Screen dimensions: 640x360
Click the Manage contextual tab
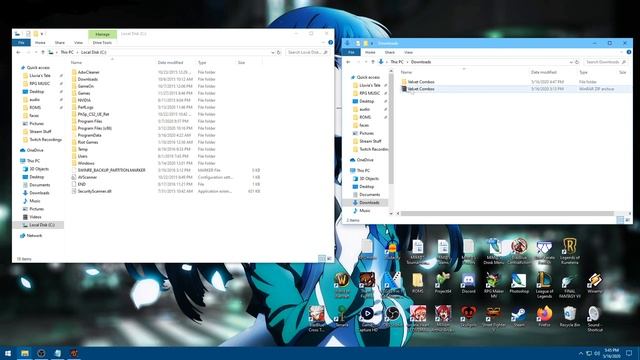(102, 34)
